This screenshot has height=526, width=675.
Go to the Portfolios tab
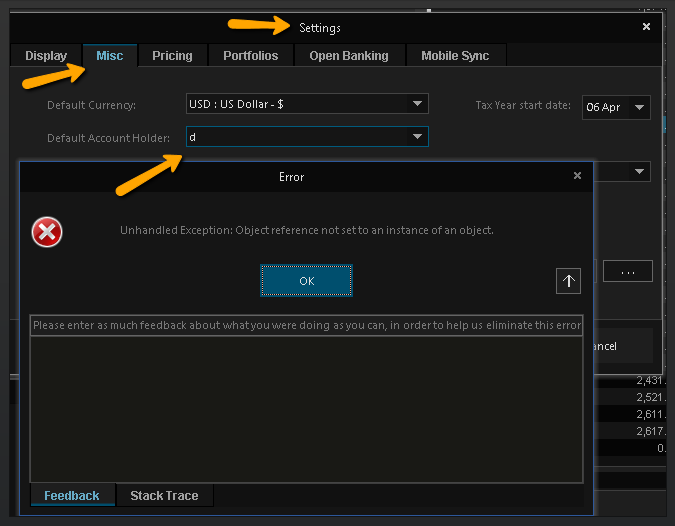click(251, 56)
